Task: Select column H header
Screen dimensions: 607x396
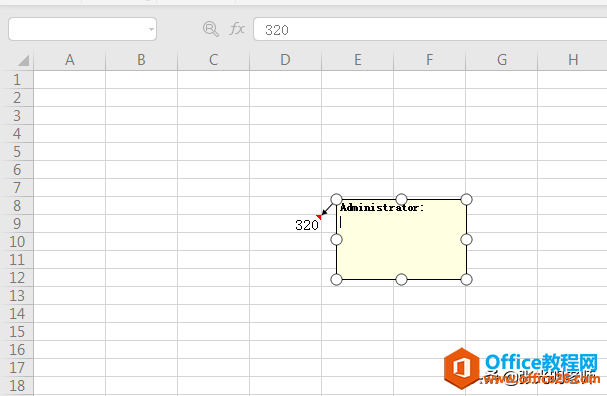Action: coord(573,60)
